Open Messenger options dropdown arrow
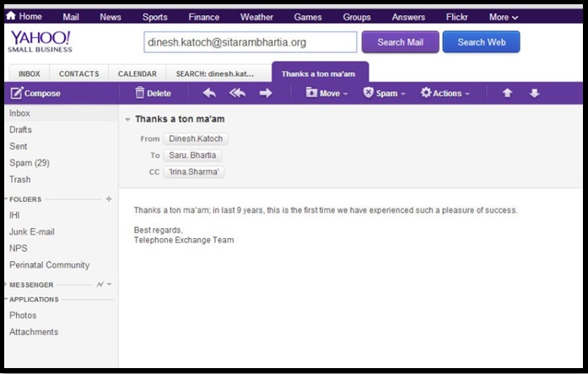This screenshot has width=588, height=374. tap(109, 285)
